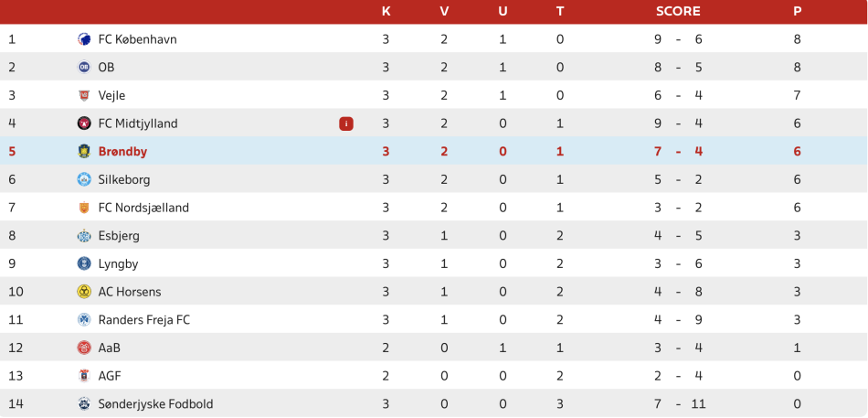Click the AaB red club badge
Image resolution: width=868 pixels, height=418 pixels.
click(x=83, y=348)
